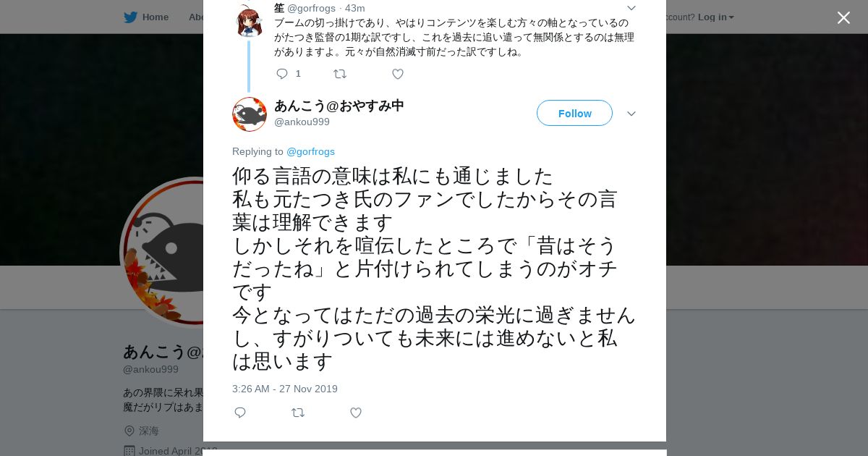Viewport: 868px width, 456px height.
Task: Open the Log in dropdown
Action: pyautogui.click(x=716, y=17)
